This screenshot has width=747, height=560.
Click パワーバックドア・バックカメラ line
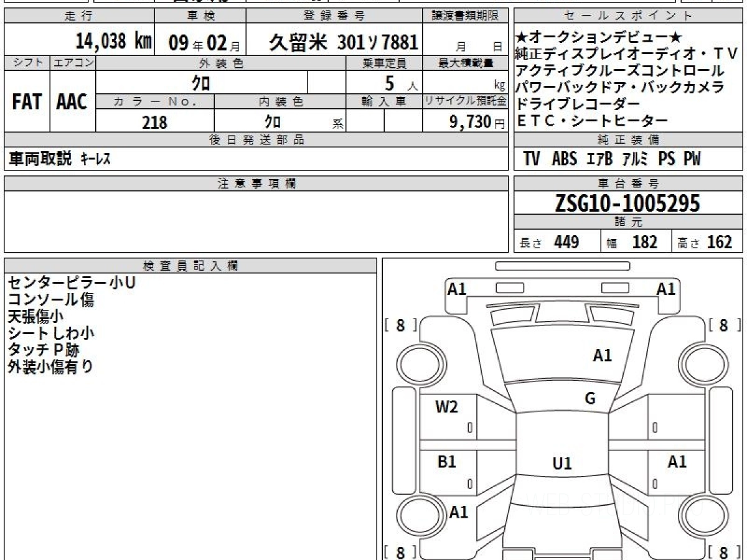[620, 88]
